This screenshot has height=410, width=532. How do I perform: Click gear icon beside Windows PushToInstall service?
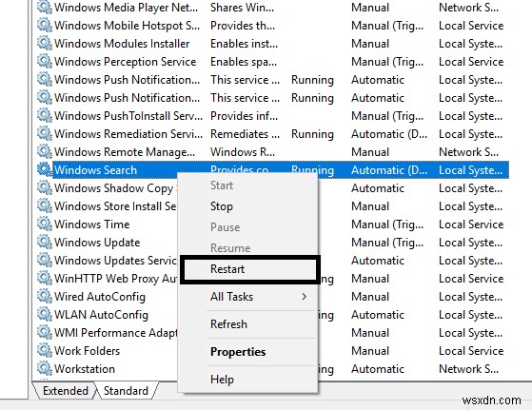pos(44,115)
